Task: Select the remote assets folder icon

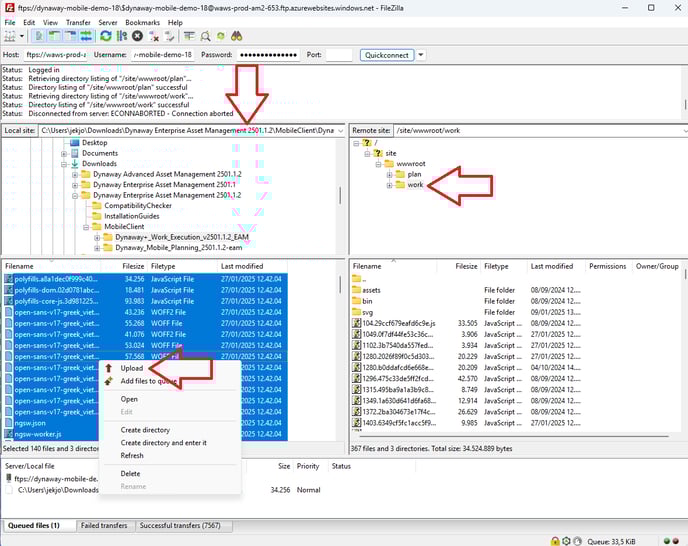Action: pos(357,290)
